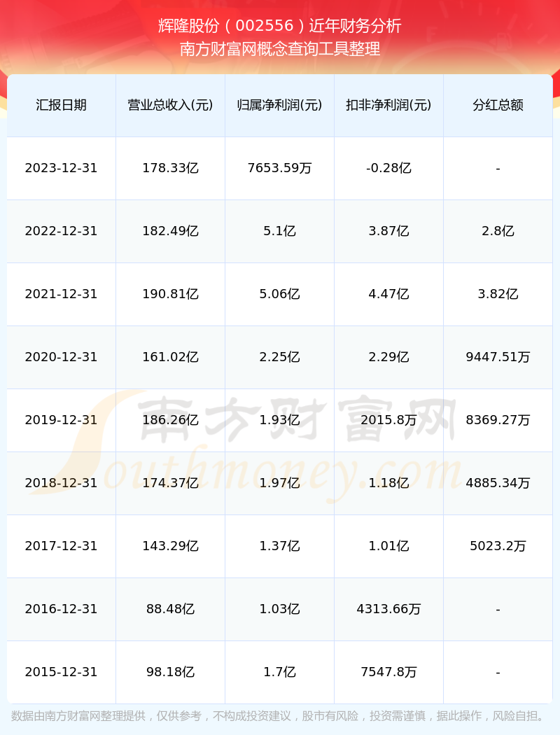The width and height of the screenshot is (560, 735).
Task: Click the 归属净利润(元) column header
Action: tap(280, 105)
